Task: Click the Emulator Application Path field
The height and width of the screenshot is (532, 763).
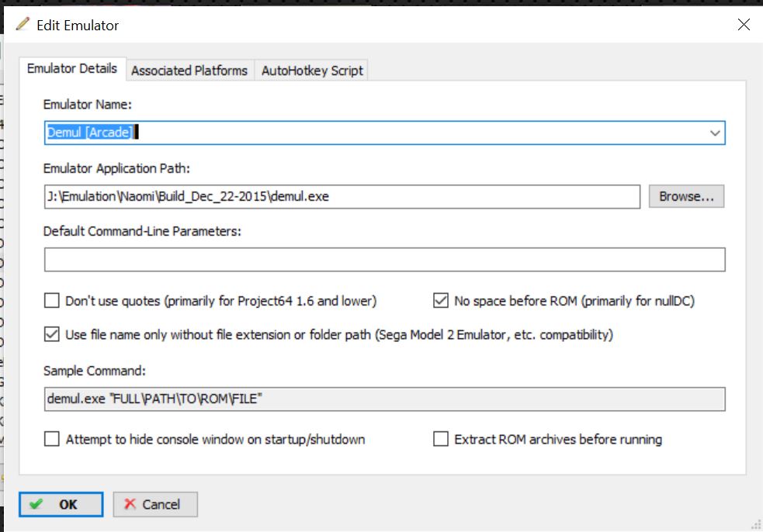Action: click(x=342, y=196)
